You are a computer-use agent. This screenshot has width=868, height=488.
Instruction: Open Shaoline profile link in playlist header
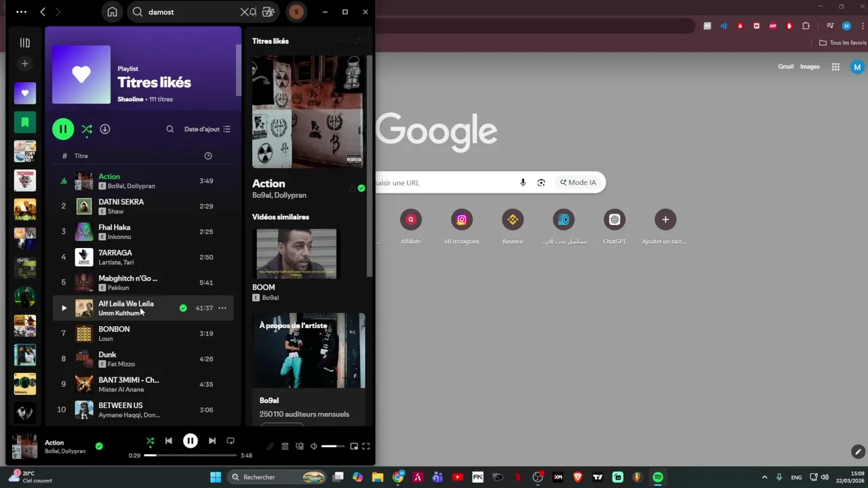(130, 99)
